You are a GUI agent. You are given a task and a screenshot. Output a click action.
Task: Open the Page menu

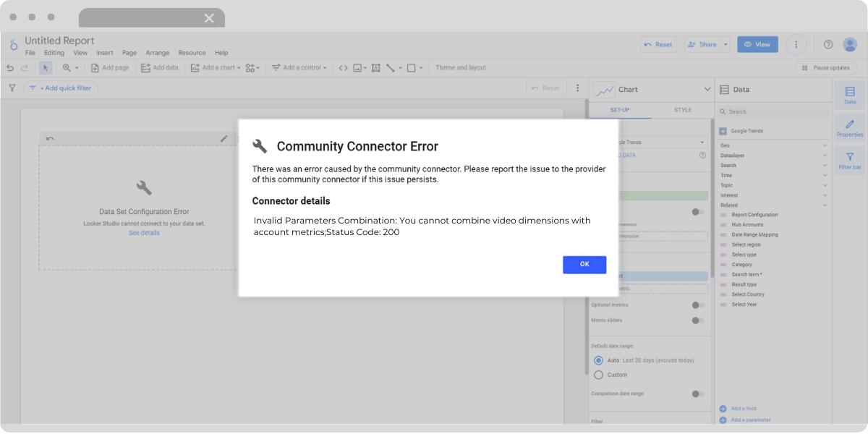tap(129, 53)
